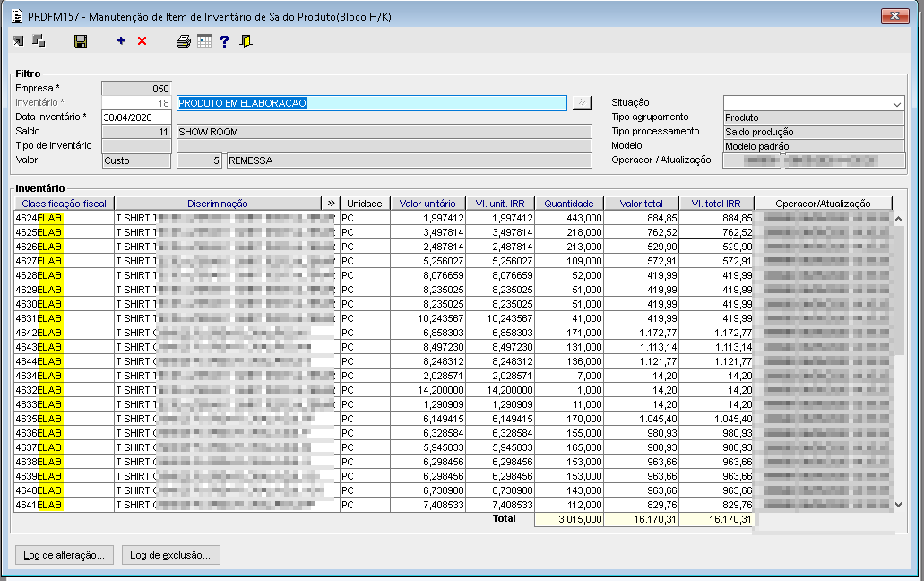
Task: Click lookup button beside PRODUTO EM ELABORACAO
Action: [x=582, y=102]
